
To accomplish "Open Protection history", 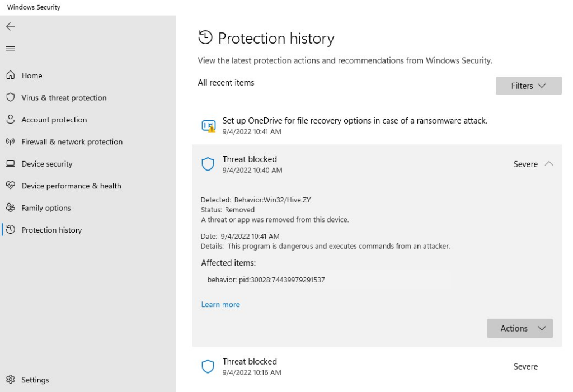I will point(53,229).
